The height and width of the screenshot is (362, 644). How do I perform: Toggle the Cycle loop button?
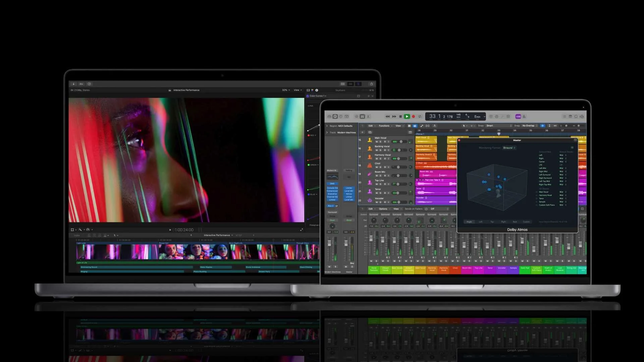click(420, 117)
